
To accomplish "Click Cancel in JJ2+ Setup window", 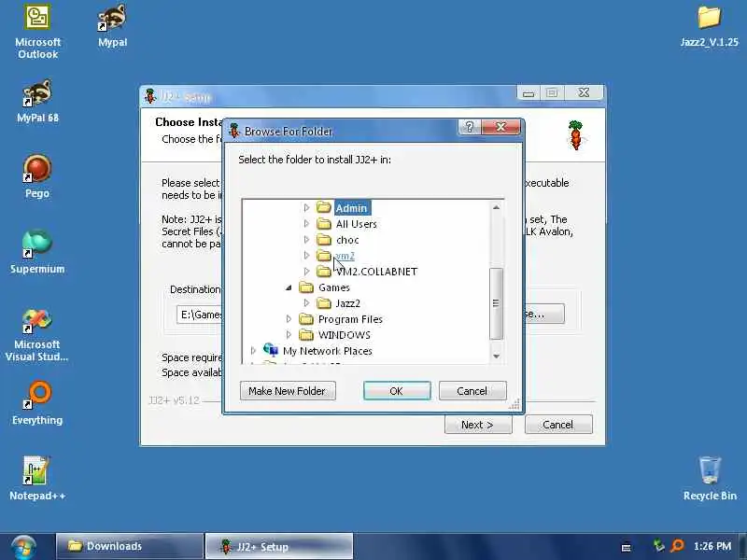I will [x=558, y=425].
